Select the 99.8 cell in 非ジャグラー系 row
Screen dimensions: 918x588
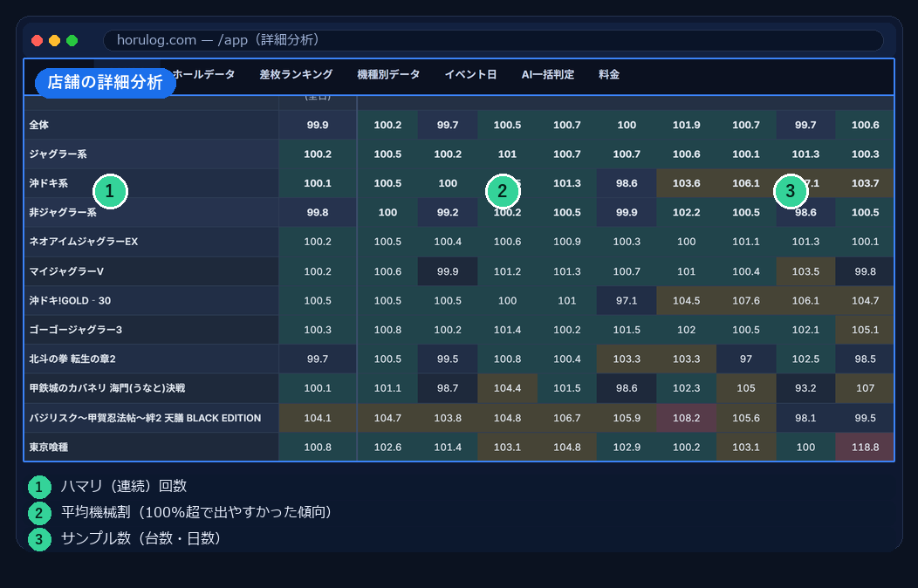pos(318,212)
